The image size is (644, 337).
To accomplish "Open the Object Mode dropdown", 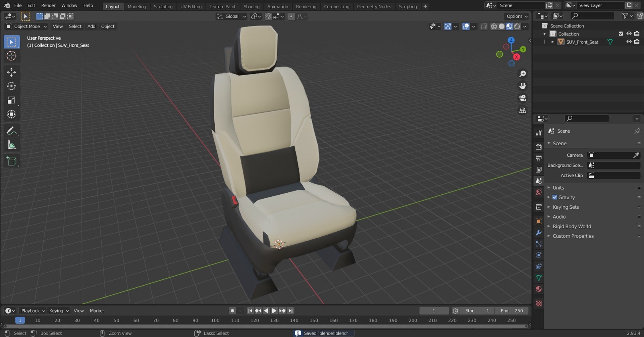I will pyautogui.click(x=26, y=26).
